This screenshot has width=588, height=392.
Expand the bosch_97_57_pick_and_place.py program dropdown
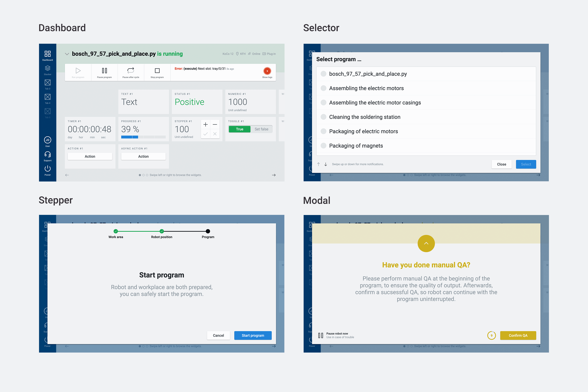pos(67,54)
